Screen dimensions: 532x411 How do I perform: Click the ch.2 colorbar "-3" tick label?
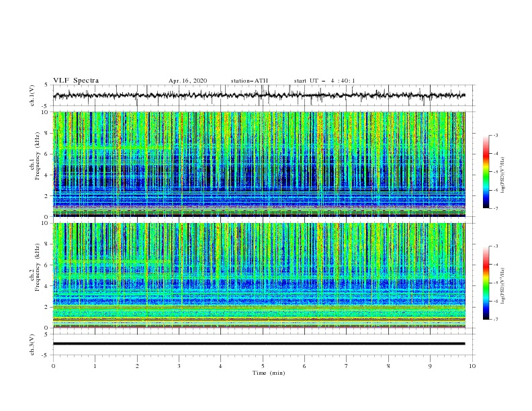click(x=496, y=246)
